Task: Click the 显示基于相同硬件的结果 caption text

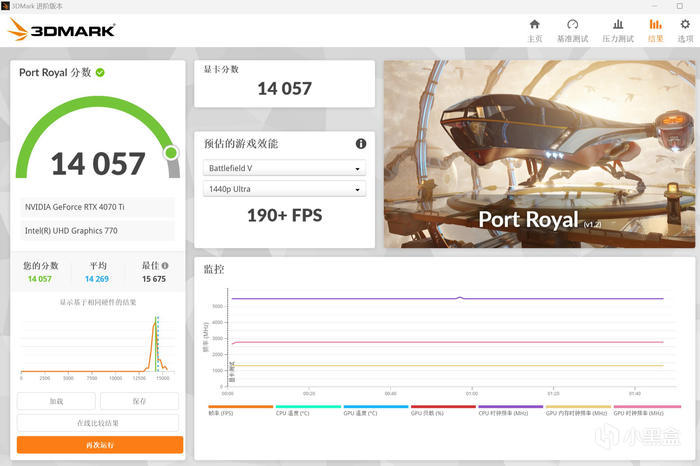Action: [x=98, y=302]
